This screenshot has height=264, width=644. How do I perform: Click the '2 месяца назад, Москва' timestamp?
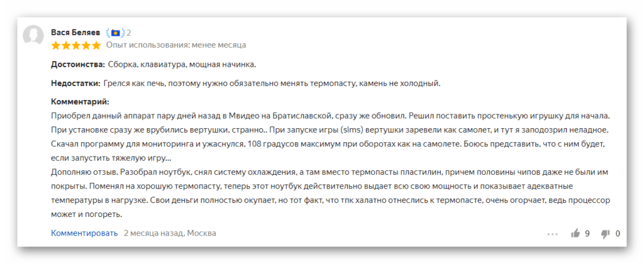tap(170, 233)
